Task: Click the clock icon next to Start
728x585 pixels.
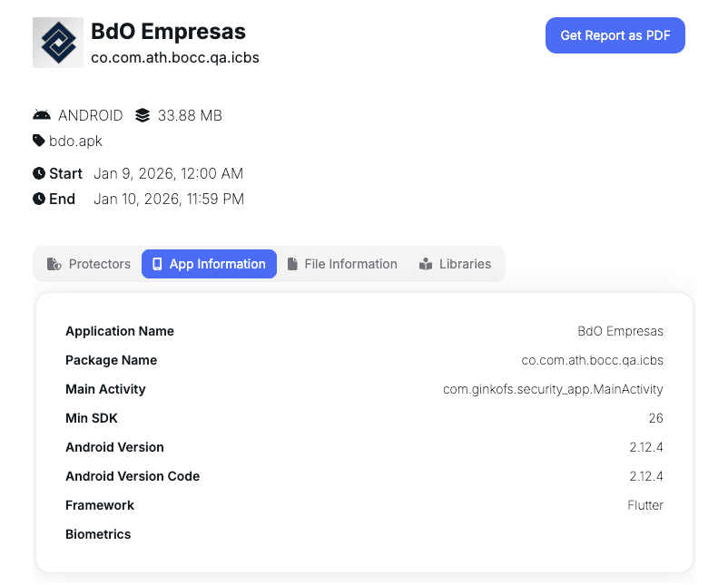Action: click(x=39, y=173)
